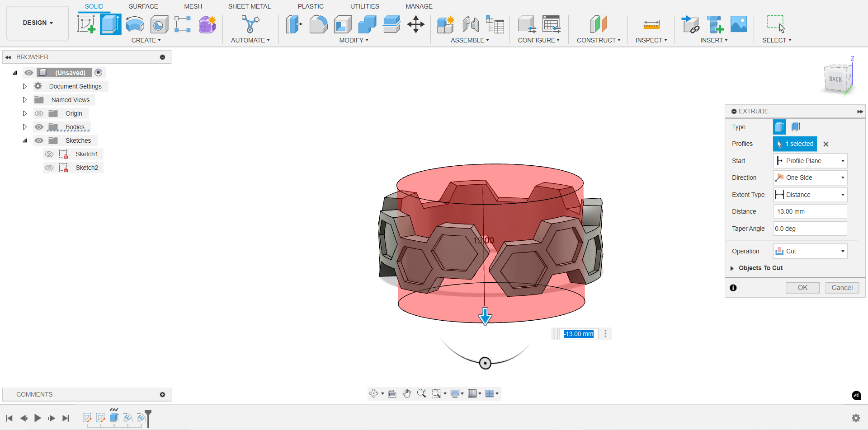Activate the Select window tool
The width and height of the screenshot is (868, 430).
[776, 24]
